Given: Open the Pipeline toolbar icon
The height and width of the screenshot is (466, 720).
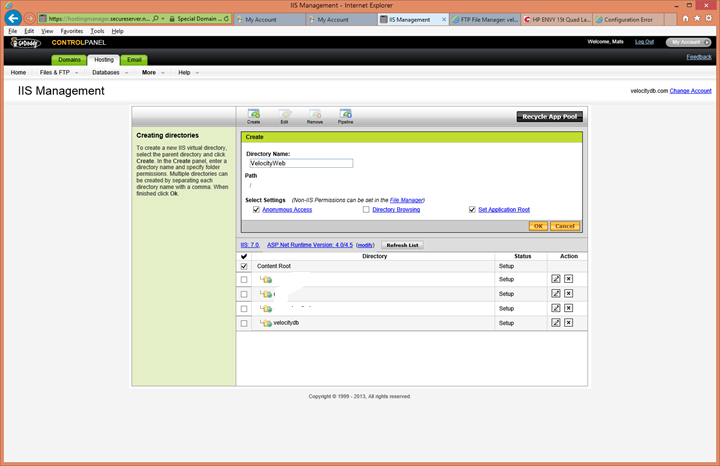Looking at the screenshot, I should click(x=345, y=116).
